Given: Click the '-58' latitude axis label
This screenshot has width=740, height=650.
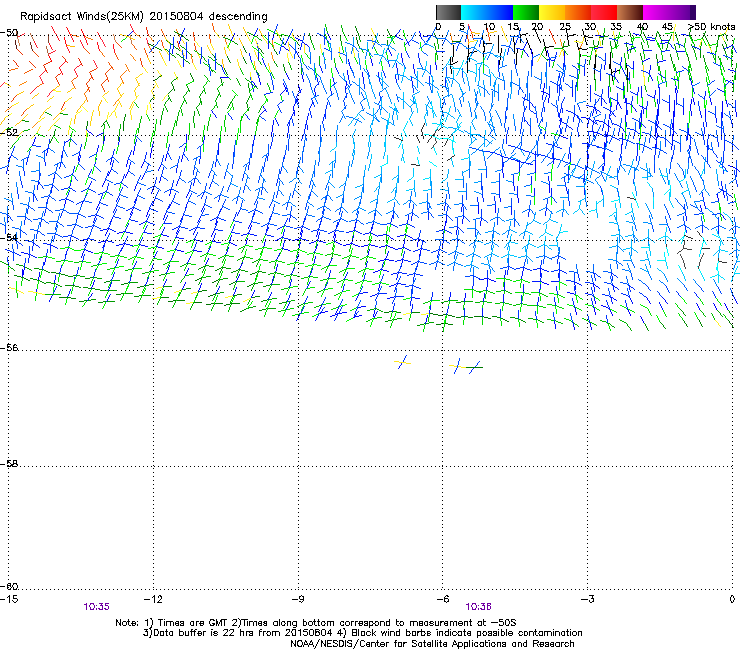Looking at the screenshot, I should pos(9,464).
